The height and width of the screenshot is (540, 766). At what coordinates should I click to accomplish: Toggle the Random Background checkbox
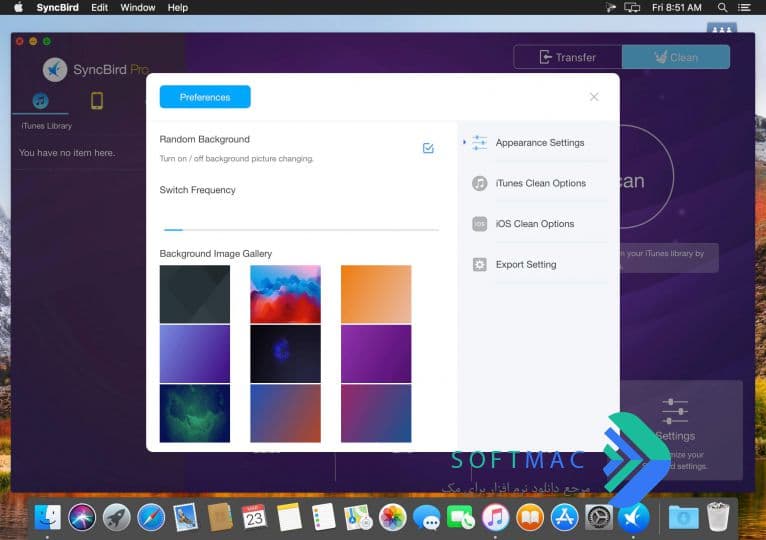click(x=428, y=148)
